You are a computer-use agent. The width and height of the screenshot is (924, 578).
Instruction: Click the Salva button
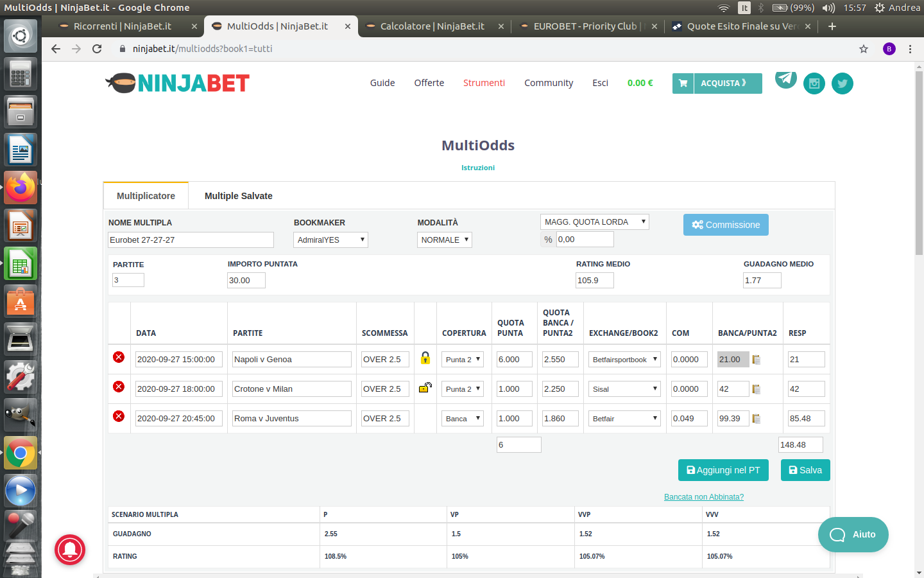[805, 470]
